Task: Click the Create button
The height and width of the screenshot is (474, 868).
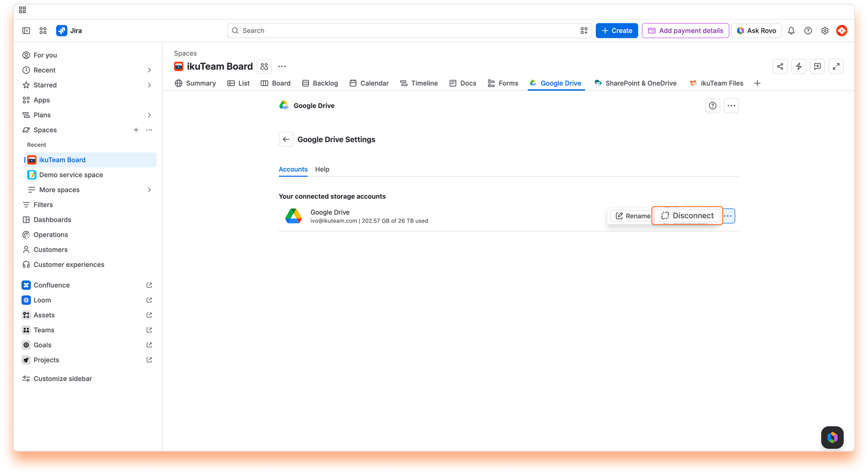Action: point(617,30)
